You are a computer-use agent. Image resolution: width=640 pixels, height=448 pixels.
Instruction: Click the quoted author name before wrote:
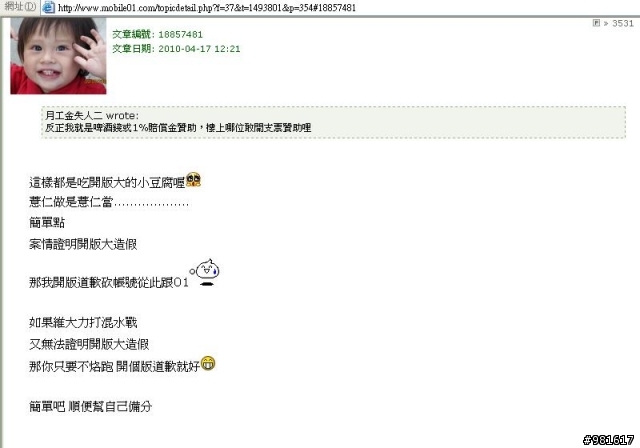[73, 116]
